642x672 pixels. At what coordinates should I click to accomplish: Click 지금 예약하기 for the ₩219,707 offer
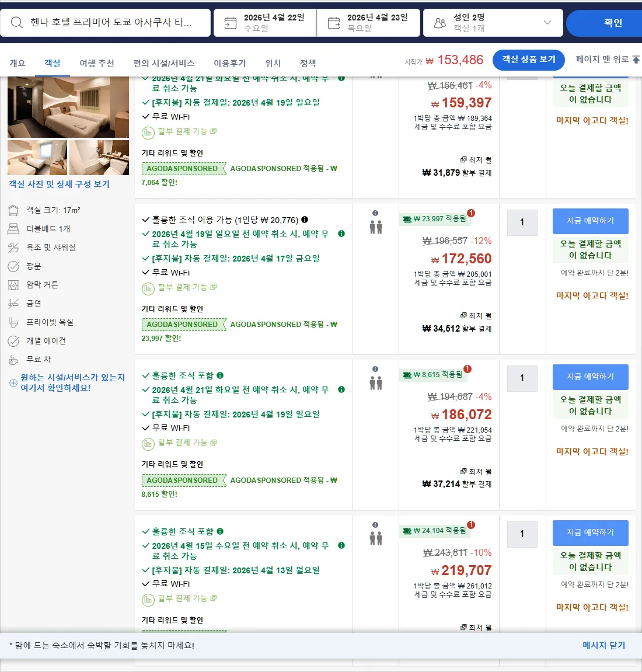590,532
